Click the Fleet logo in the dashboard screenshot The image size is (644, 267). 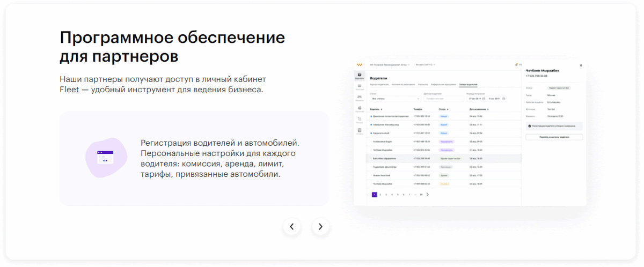359,65
